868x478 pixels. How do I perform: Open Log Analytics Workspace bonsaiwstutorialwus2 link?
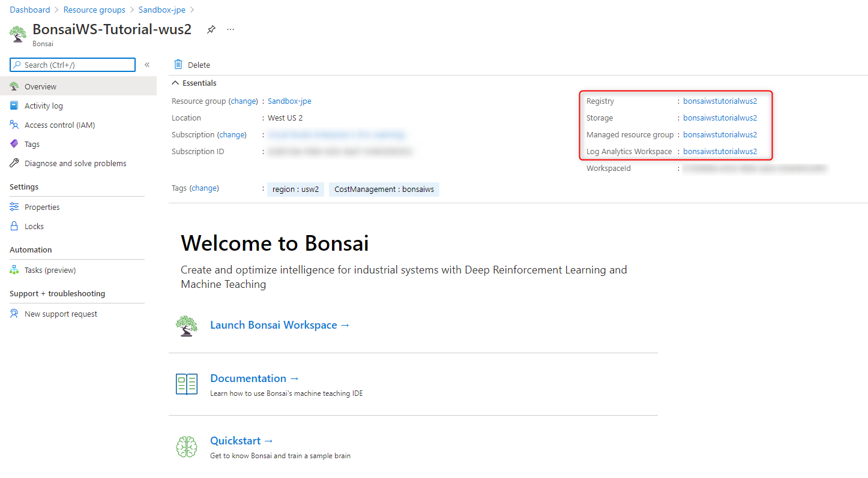[720, 152]
